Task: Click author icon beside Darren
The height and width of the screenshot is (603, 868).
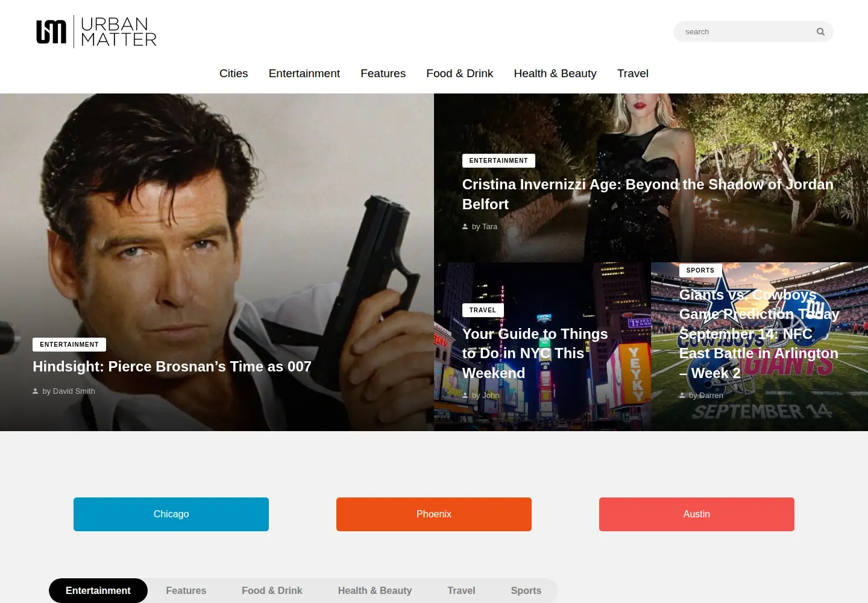Action: [x=682, y=396]
